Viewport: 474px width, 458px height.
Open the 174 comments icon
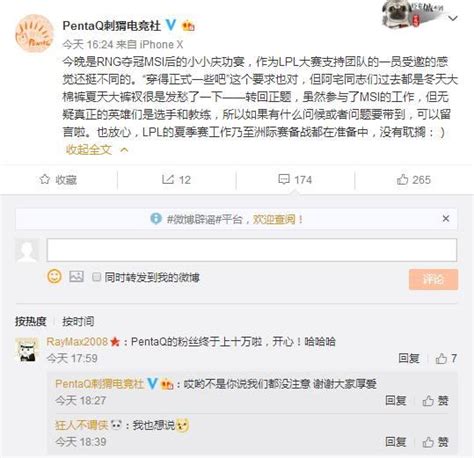[x=295, y=180]
